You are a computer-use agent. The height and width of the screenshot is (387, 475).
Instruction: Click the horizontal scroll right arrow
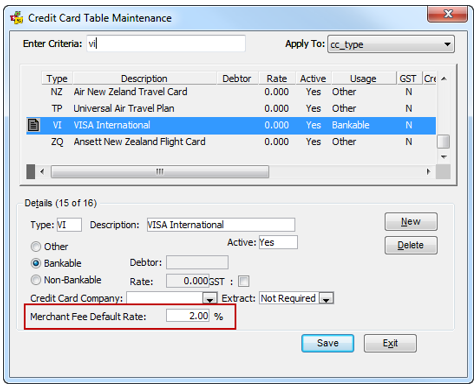click(x=428, y=172)
